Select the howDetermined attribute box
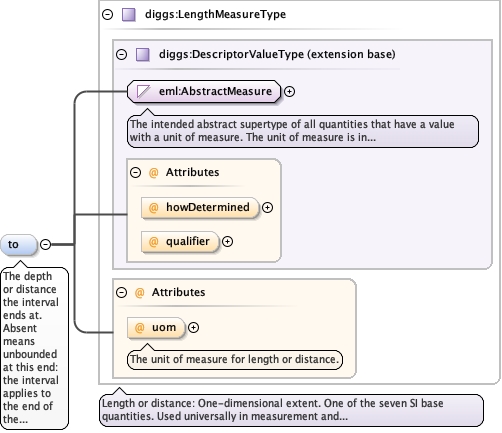The height and width of the screenshot is (433, 502). 200,208
